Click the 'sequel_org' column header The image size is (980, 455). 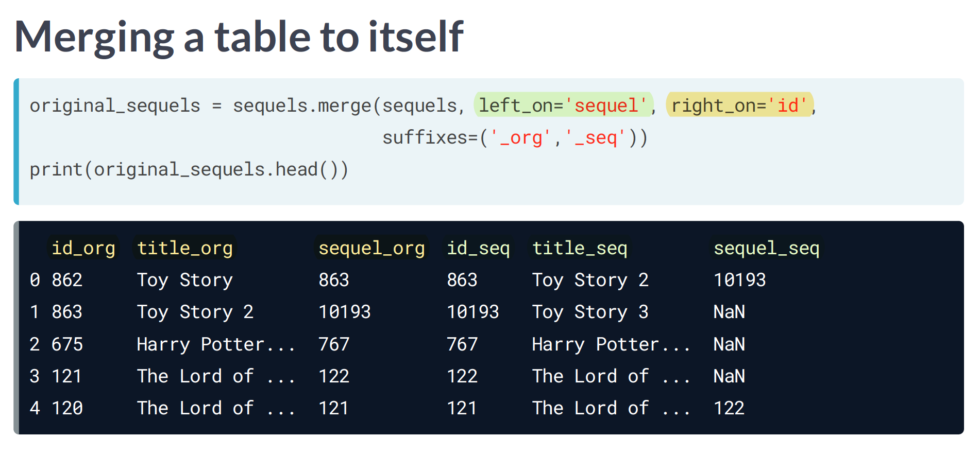[371, 248]
